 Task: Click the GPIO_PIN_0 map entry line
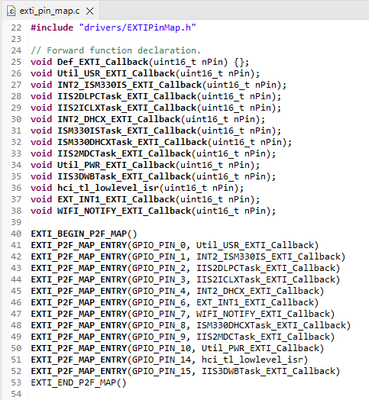(x=175, y=245)
